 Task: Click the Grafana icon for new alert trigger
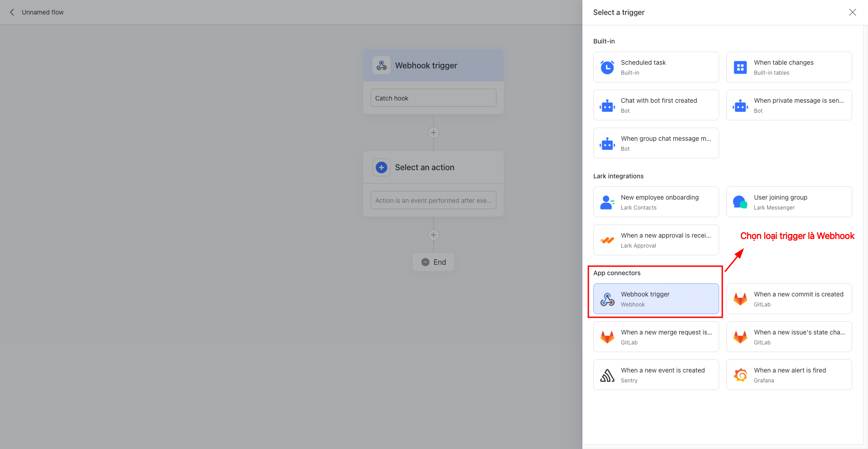click(x=740, y=375)
